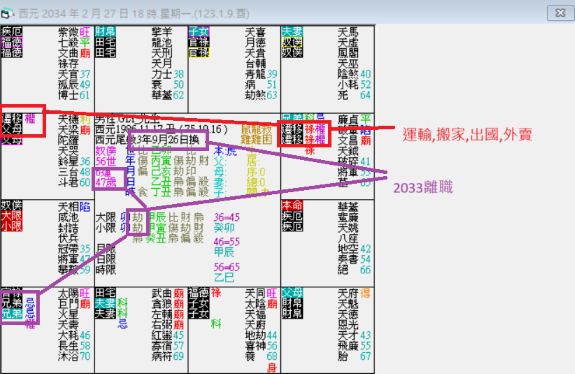Click the 破碎 label with age 41
The width and height of the screenshot is (575, 374).
click(354, 162)
